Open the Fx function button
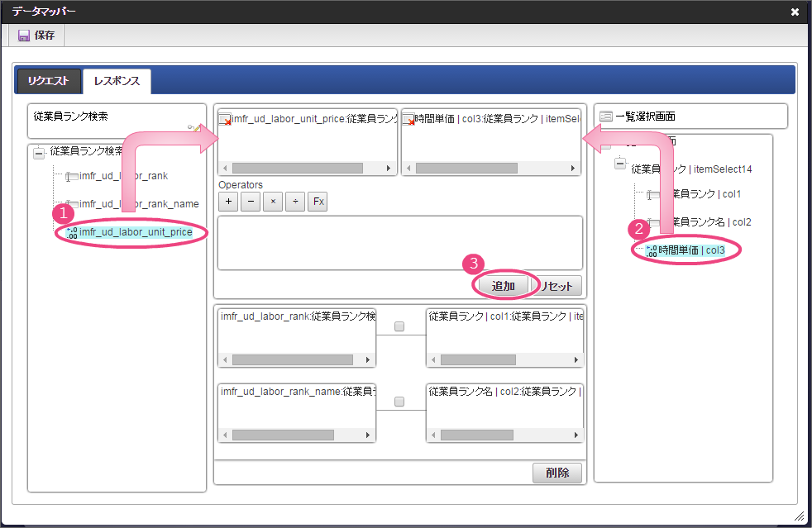812x528 pixels. [x=318, y=202]
